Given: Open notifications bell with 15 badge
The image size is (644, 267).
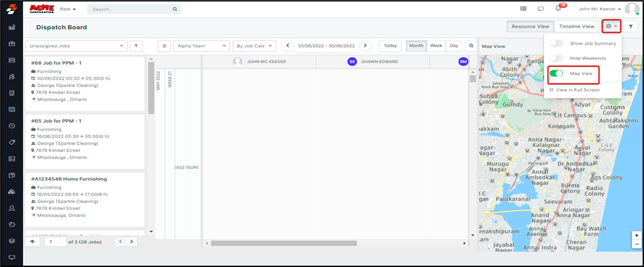Looking at the screenshot, I should 559,8.
